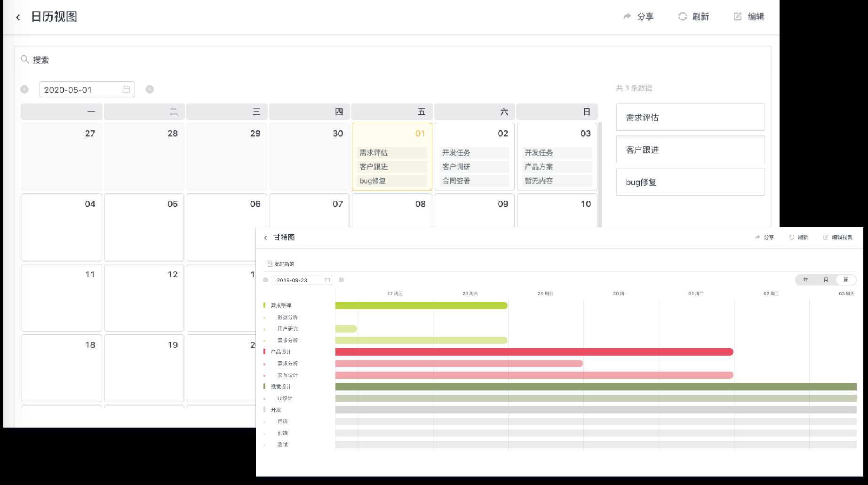Click the search magnifier icon beside 搜索
Image resolution: width=868 pixels, height=485 pixels.
[25, 59]
